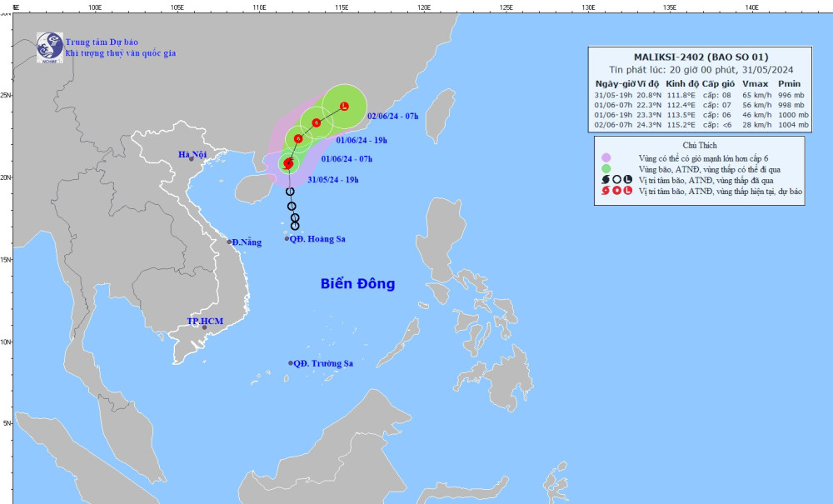The height and width of the screenshot is (504, 833).
Task: Click the red L icon in the legend
Action: pos(627,191)
